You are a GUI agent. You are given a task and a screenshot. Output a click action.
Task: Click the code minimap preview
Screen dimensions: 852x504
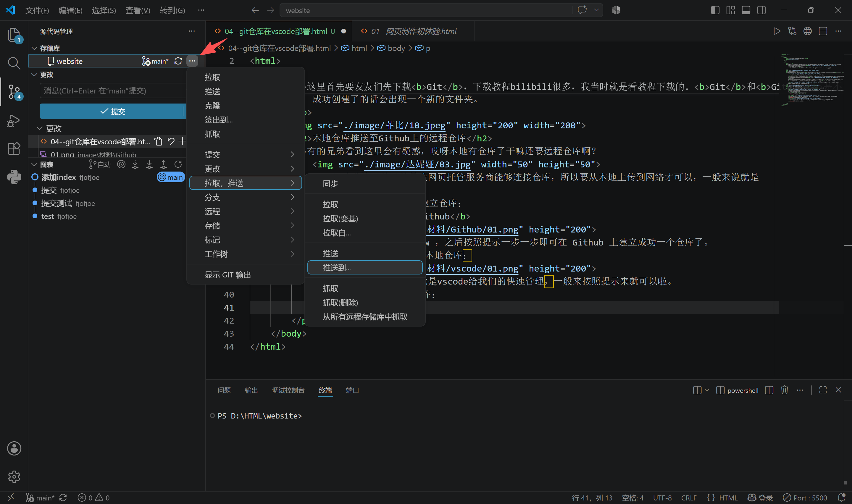click(x=812, y=80)
